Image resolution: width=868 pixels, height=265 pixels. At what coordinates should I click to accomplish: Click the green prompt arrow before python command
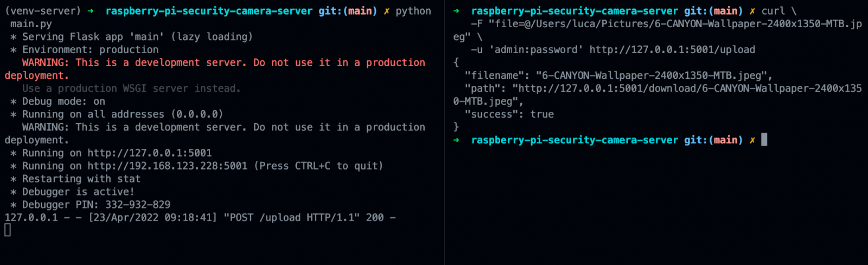(x=91, y=11)
